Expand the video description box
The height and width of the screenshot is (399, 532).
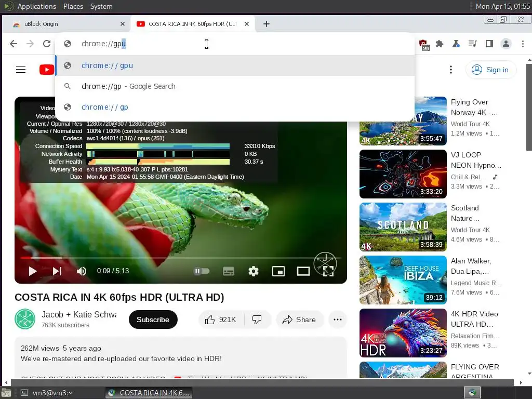180,358
